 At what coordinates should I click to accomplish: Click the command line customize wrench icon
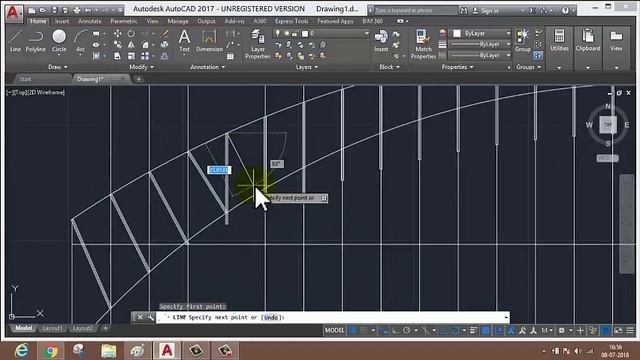pyautogui.click(x=151, y=317)
